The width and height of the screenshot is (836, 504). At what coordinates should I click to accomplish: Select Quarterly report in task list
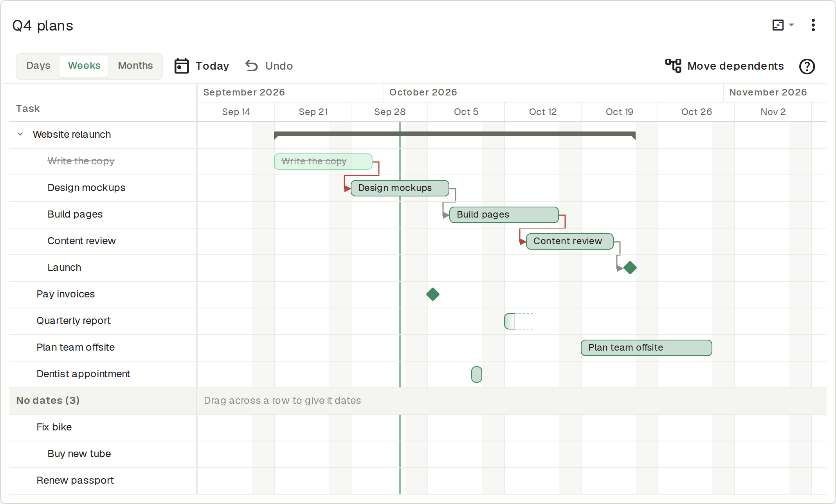pos(74,320)
